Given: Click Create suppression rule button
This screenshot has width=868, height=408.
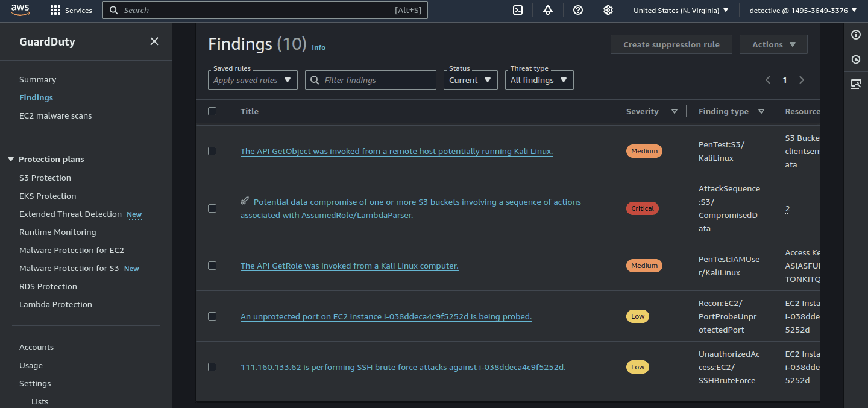Looking at the screenshot, I should coord(671,44).
